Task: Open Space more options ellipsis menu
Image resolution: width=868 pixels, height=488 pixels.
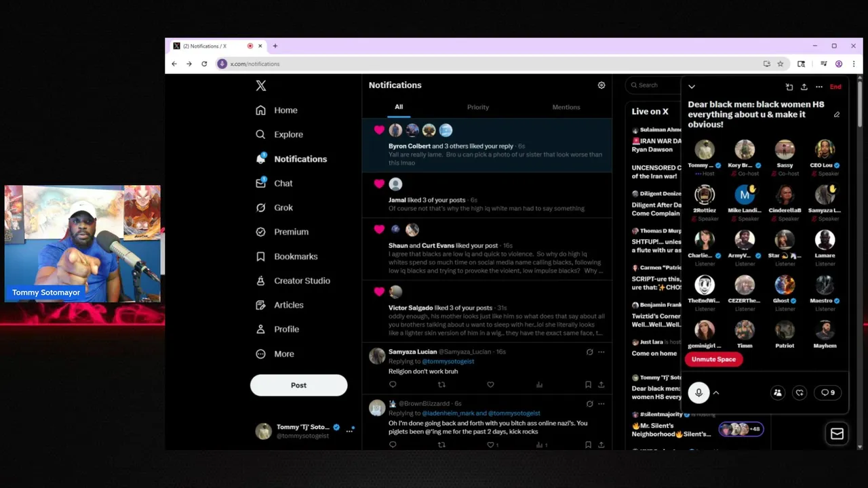Action: click(819, 87)
